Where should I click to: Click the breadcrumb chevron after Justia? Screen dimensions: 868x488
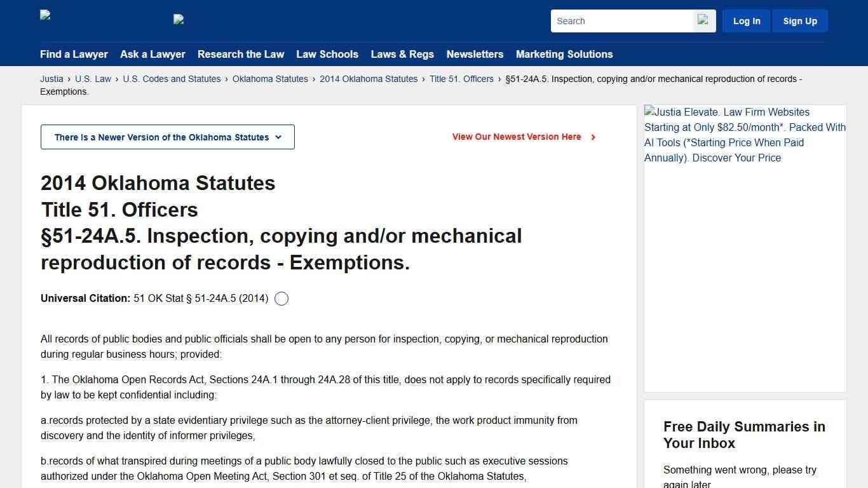(x=69, y=79)
